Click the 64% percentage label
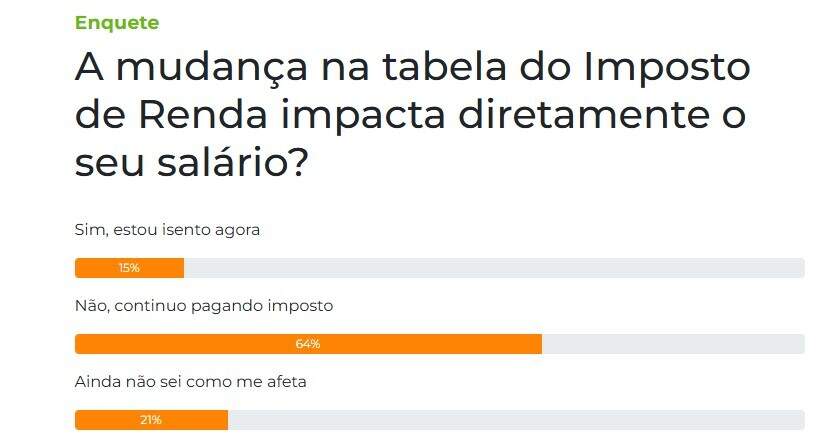This screenshot has height=442, width=825. click(308, 344)
